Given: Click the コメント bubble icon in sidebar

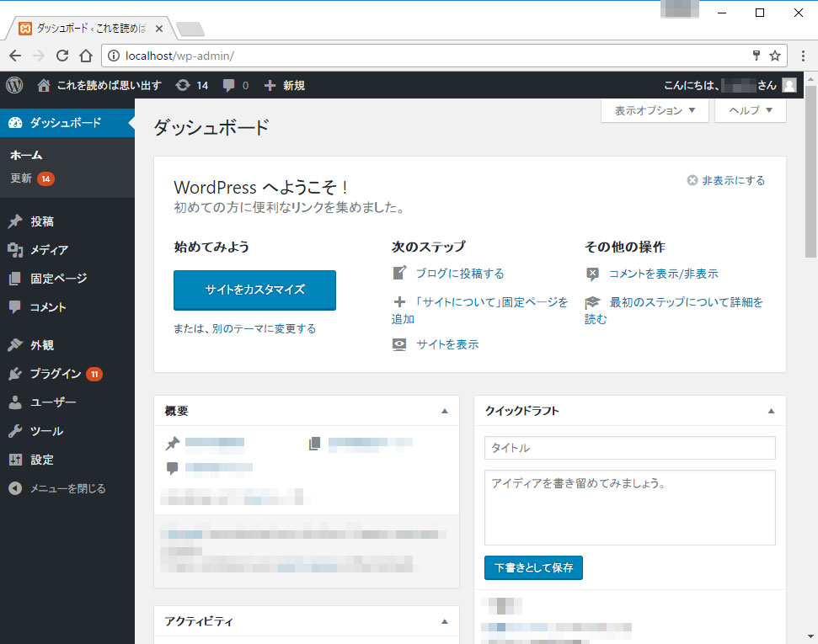Looking at the screenshot, I should (x=15, y=306).
